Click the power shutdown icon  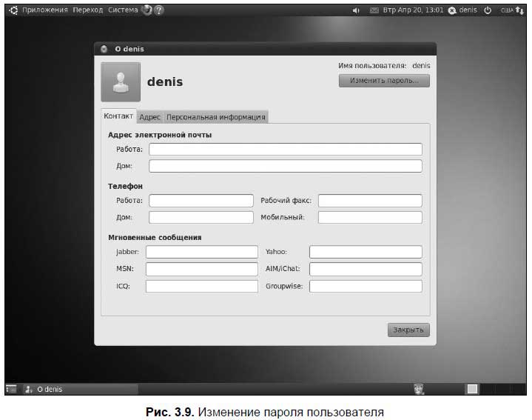pyautogui.click(x=488, y=10)
